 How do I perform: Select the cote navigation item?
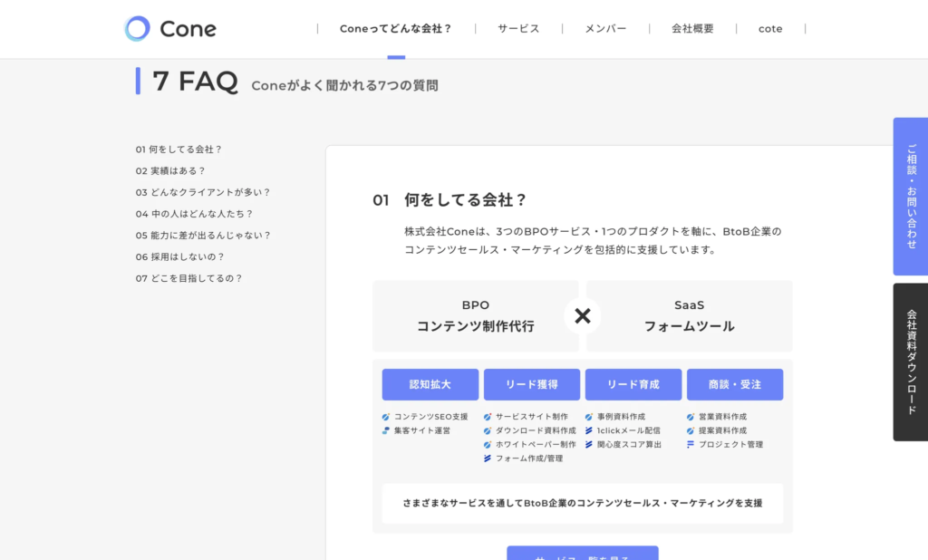tap(770, 29)
